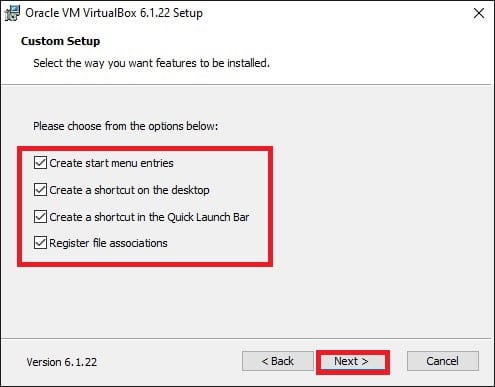Viewport: 495px width, 387px height.
Task: Click the Version 6.1.22 label
Action: pyautogui.click(x=62, y=362)
